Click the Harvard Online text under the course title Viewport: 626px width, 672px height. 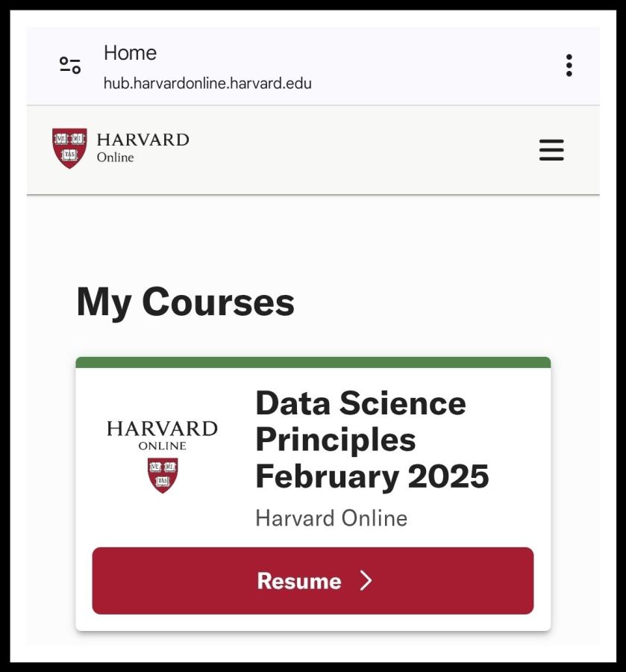tap(331, 517)
